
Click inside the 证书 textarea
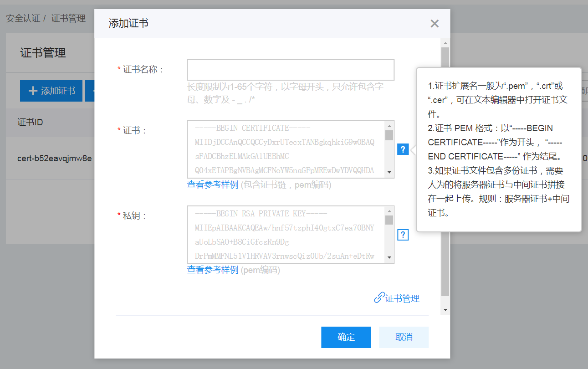286,149
